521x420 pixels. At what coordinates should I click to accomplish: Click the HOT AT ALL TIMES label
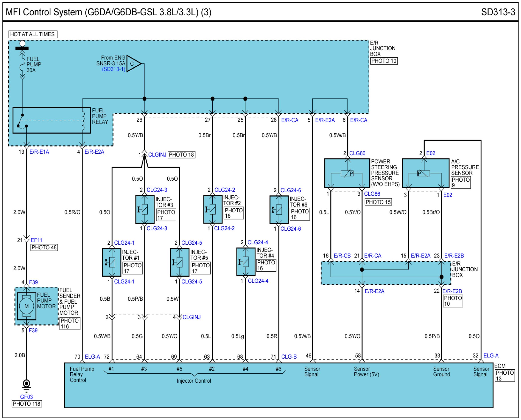pos(33,34)
